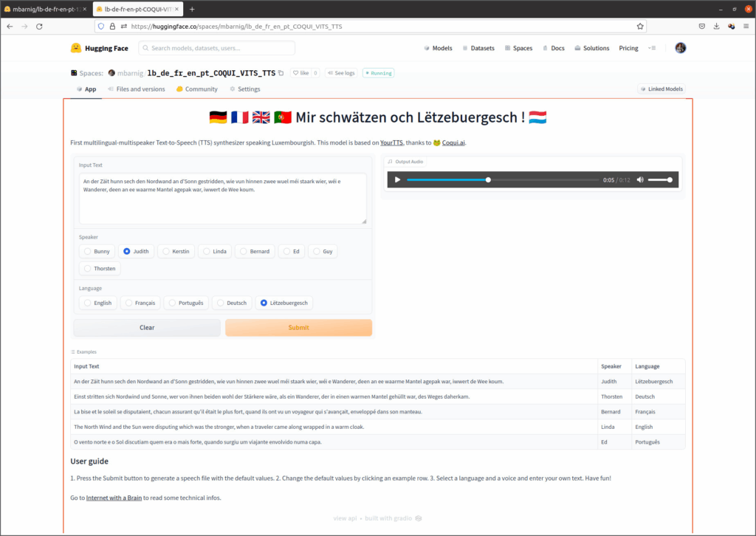
Task: Copy the space name via copy icon
Action: coord(281,73)
